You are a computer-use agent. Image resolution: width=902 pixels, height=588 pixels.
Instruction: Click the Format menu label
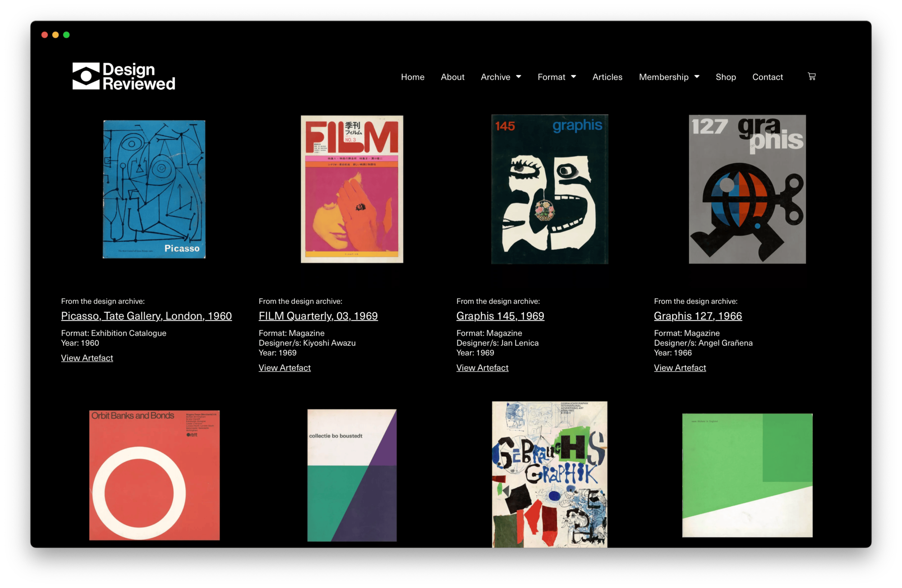[x=551, y=77]
